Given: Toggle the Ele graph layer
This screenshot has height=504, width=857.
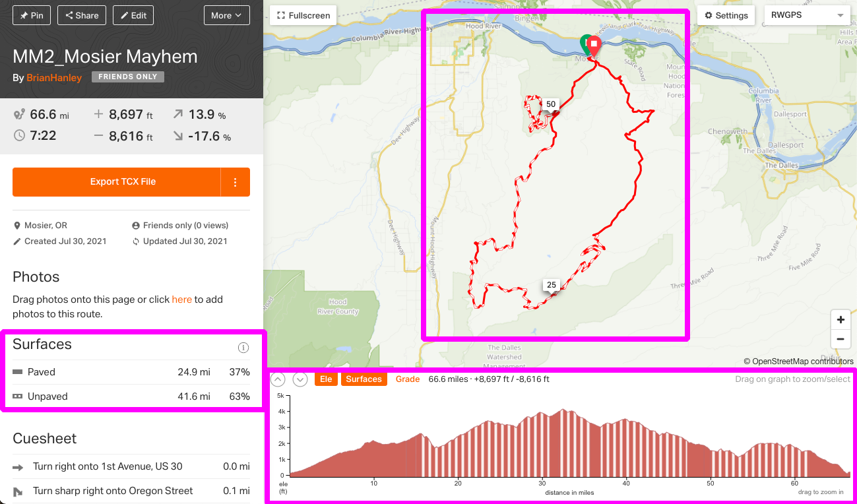Looking at the screenshot, I should click(x=325, y=379).
